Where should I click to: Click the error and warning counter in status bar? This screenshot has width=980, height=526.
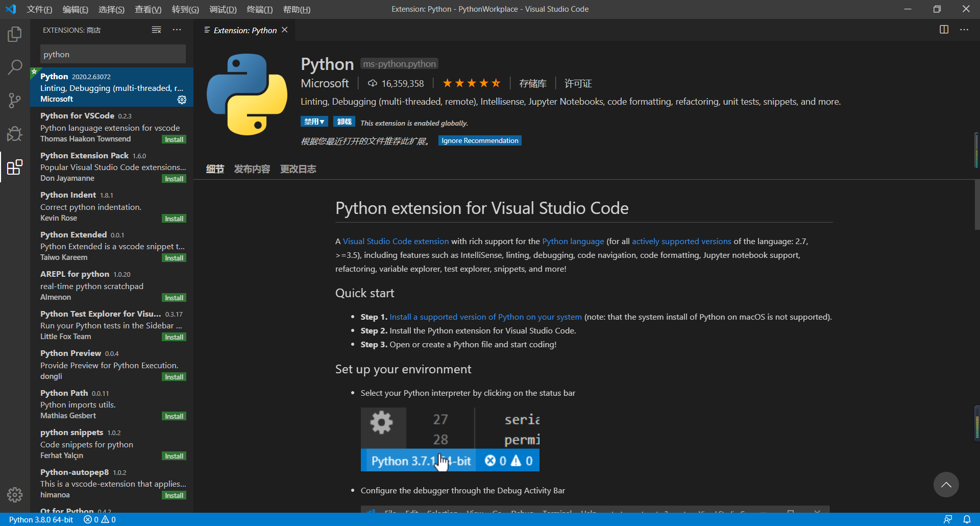coord(99,519)
